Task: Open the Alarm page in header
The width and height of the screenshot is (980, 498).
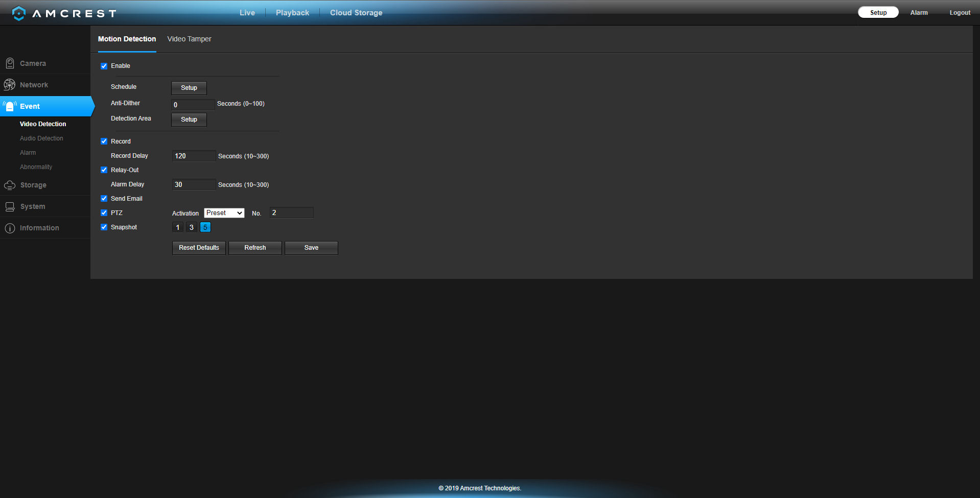Action: pyautogui.click(x=919, y=13)
